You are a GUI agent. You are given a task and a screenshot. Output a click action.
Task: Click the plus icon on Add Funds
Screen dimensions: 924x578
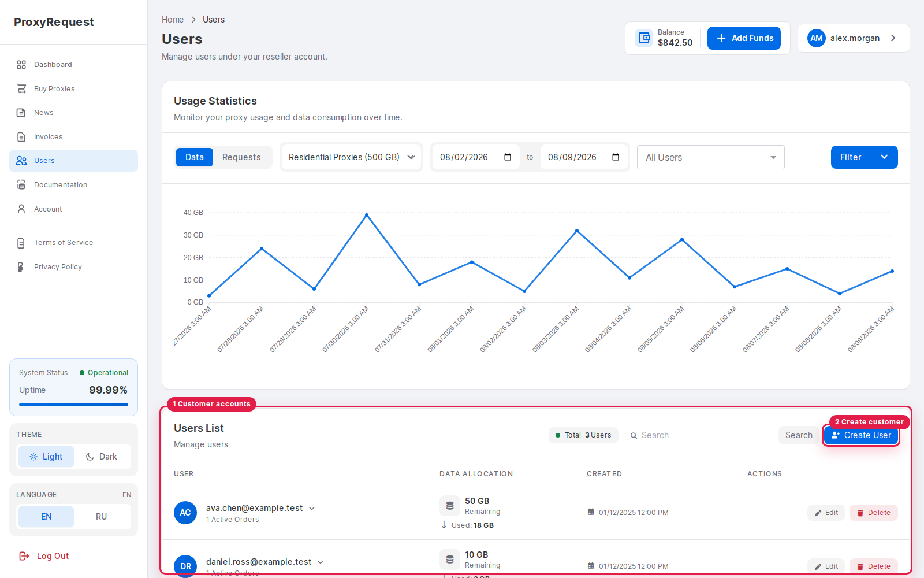[721, 38]
